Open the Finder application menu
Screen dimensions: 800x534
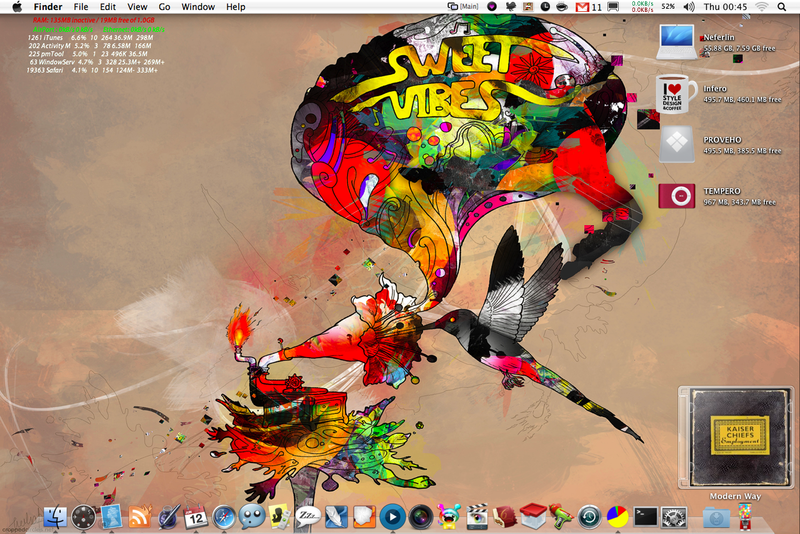(x=48, y=7)
